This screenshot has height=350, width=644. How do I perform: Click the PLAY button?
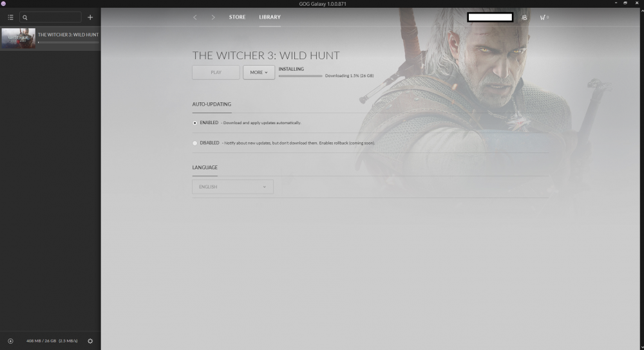coord(216,72)
